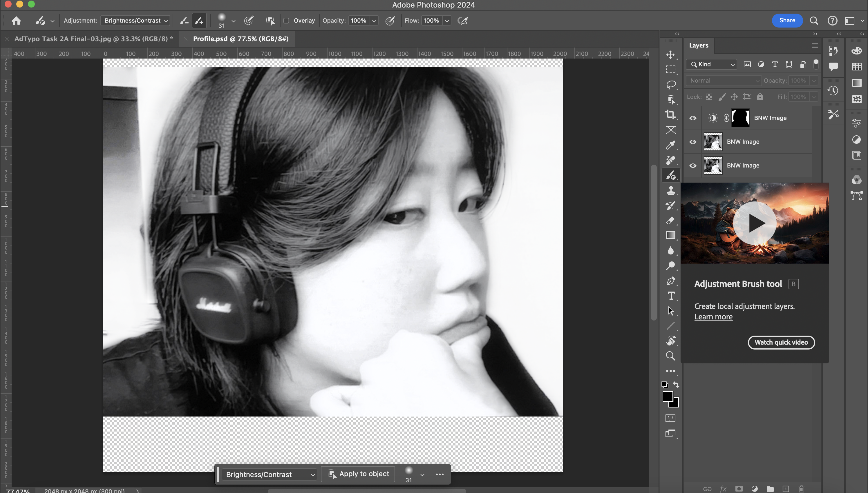The width and height of the screenshot is (868, 493).
Task: Select the Lasso tool
Action: tap(670, 85)
